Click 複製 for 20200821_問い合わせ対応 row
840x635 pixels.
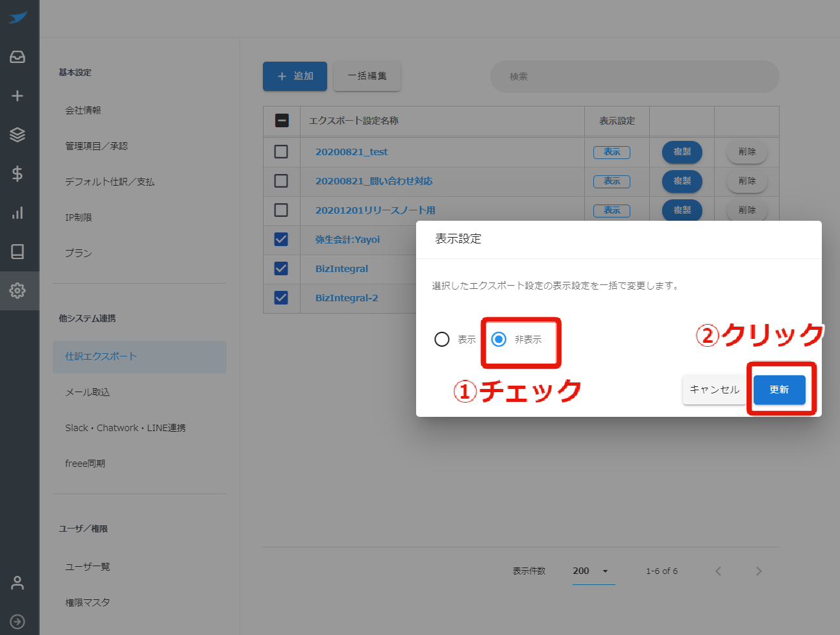tap(682, 181)
